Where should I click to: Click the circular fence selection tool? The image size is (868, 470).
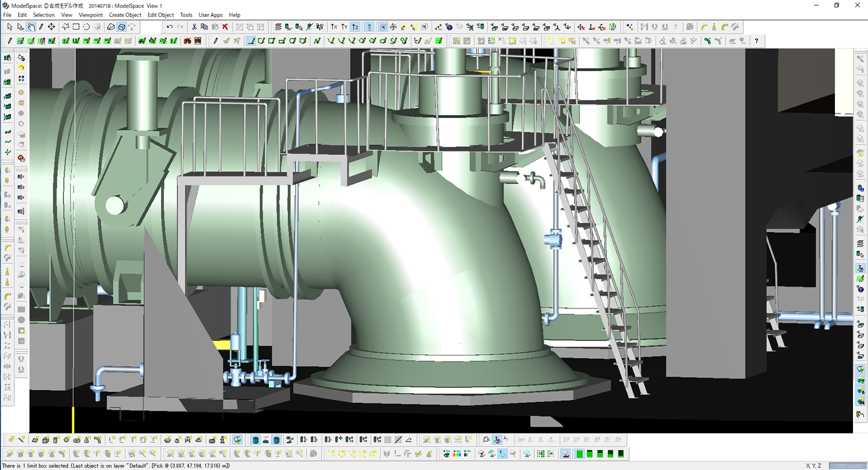pos(86,27)
